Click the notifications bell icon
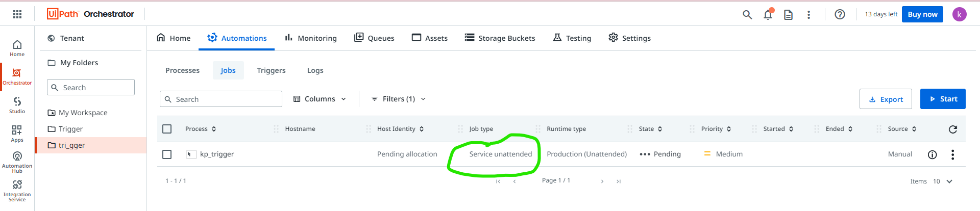This screenshot has height=211, width=980. point(768,15)
